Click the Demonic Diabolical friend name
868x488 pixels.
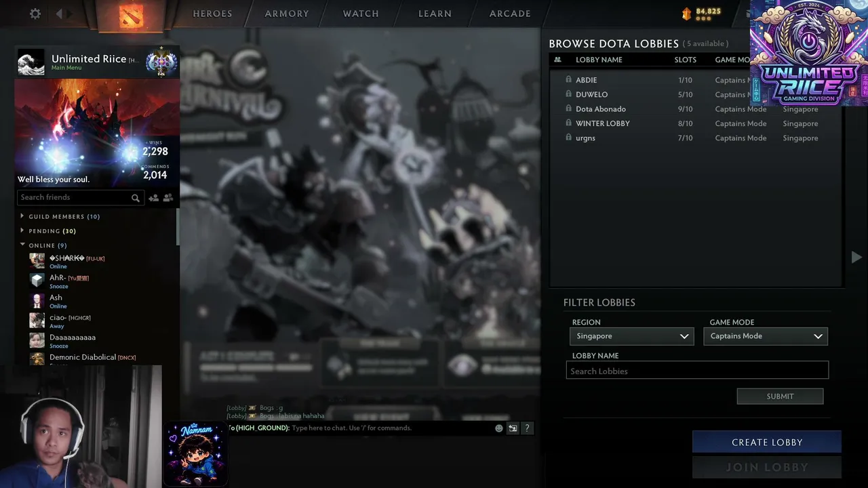[83, 357]
